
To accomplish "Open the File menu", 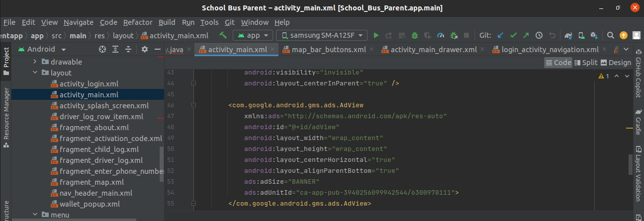I will 9,22.
